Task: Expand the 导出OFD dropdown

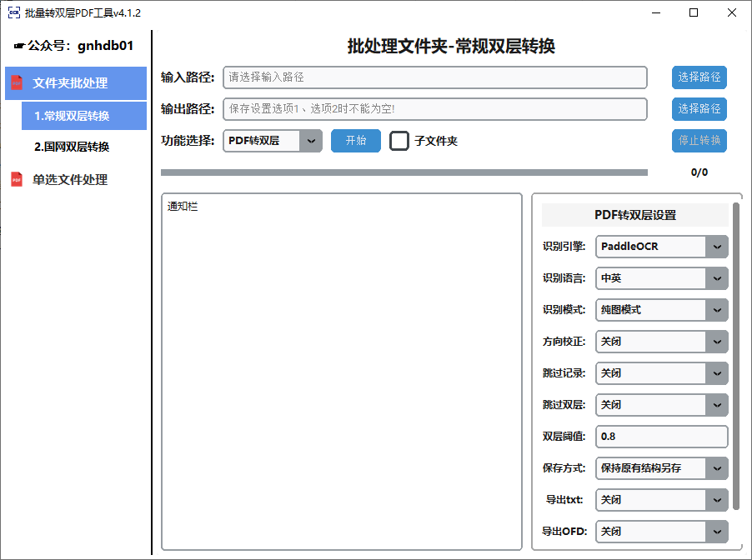Action: pos(662,531)
